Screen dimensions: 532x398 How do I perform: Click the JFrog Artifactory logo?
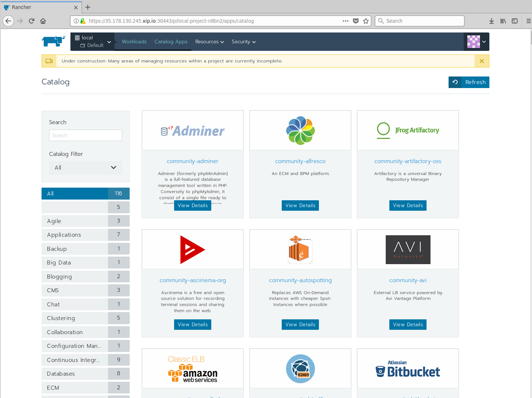pos(408,130)
